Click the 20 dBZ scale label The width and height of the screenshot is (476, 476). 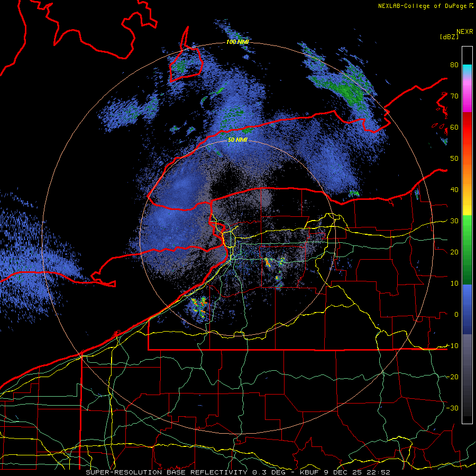pos(454,252)
